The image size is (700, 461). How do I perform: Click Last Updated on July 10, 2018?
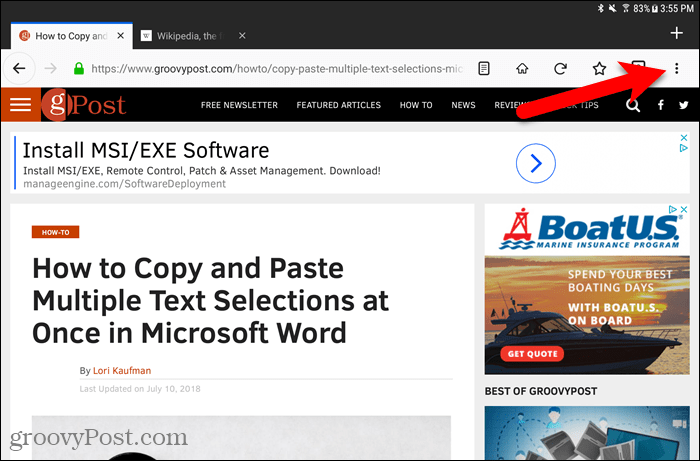(x=140, y=389)
